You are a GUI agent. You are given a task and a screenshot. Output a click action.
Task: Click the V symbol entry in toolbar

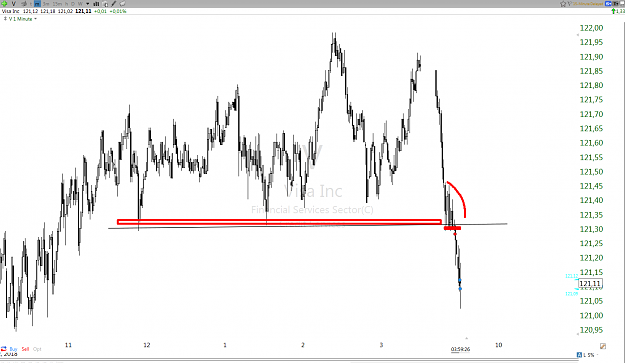pyautogui.click(x=14, y=4)
